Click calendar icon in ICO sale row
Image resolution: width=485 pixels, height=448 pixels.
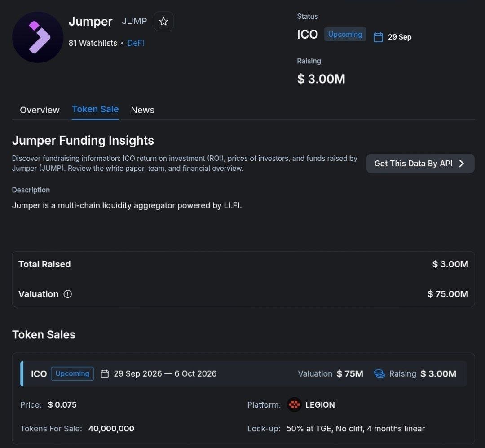coord(105,374)
